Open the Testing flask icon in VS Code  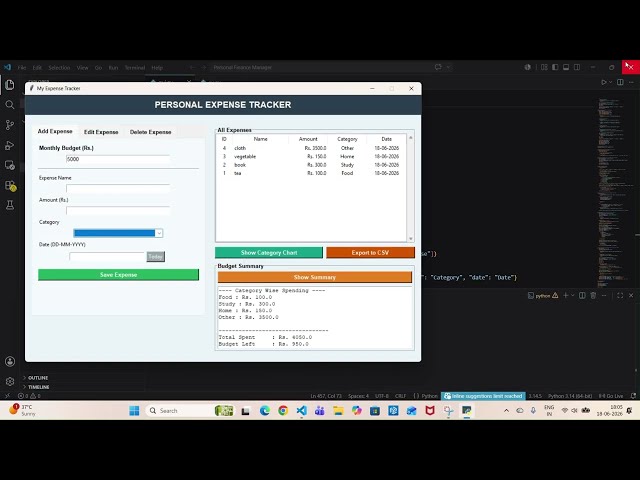click(10, 205)
